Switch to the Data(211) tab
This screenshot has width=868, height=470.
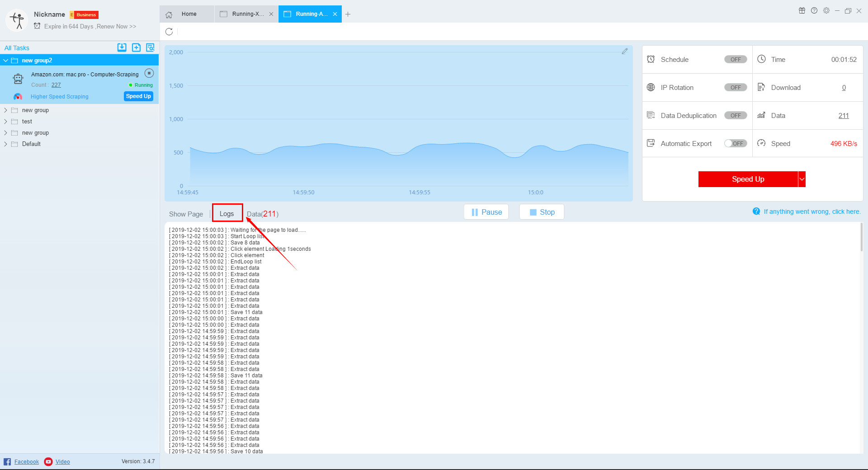[x=263, y=214]
